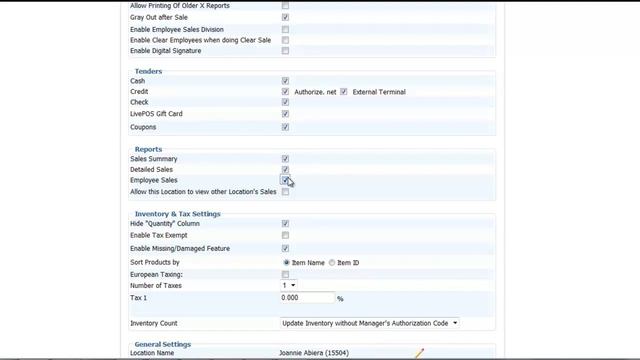Viewport: 640px width, 360px height.
Task: Toggle Sales Summary report checkbox
Action: [285, 159]
